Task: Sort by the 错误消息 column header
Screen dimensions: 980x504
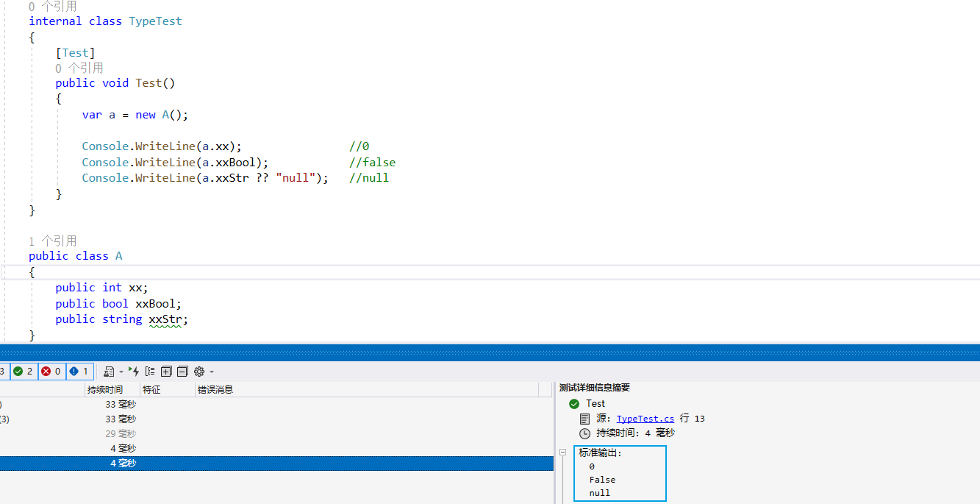Action: (x=367, y=389)
